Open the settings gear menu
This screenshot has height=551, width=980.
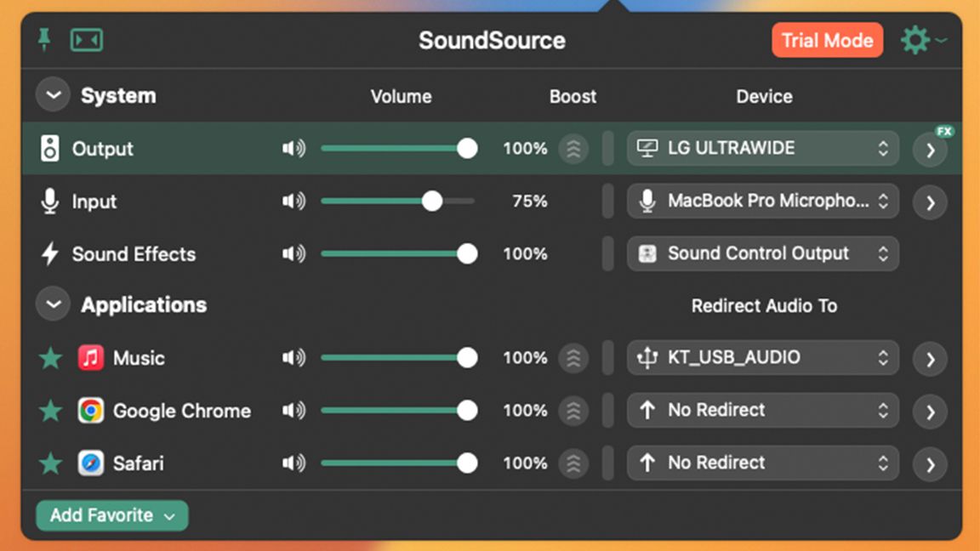tap(916, 40)
